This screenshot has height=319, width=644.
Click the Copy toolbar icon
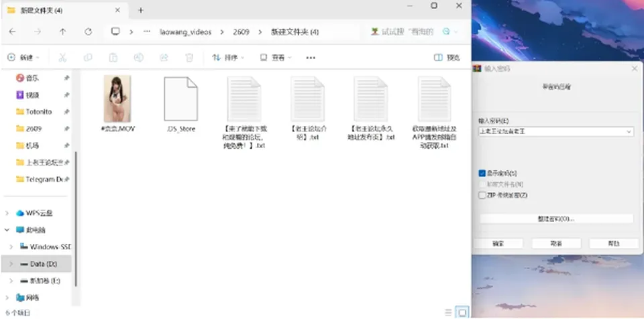88,58
